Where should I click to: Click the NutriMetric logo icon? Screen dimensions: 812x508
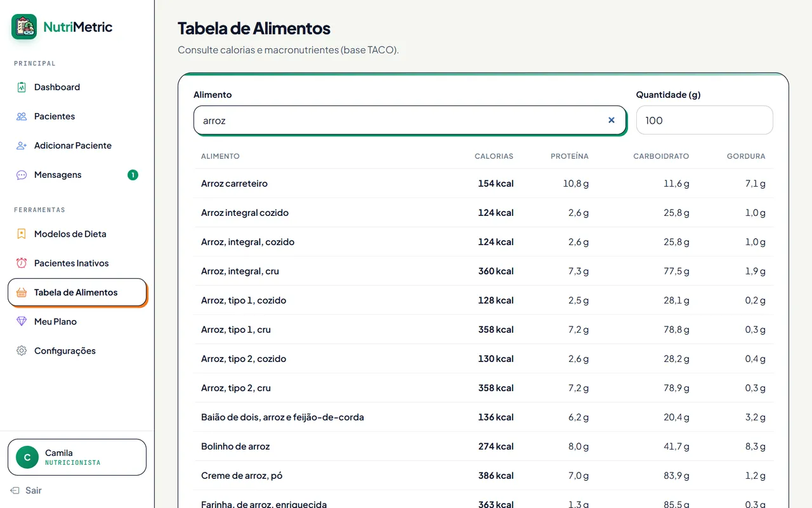24,27
